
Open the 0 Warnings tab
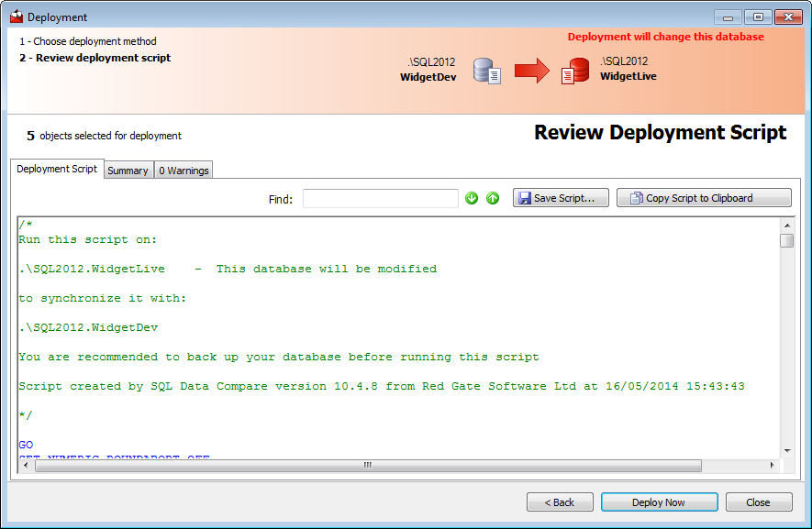tap(184, 171)
